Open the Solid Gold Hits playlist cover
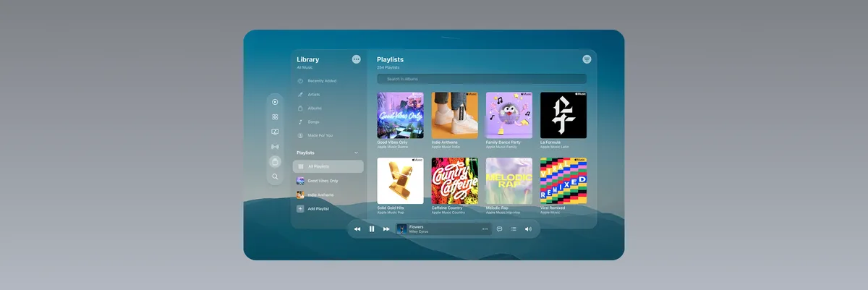 tap(400, 181)
